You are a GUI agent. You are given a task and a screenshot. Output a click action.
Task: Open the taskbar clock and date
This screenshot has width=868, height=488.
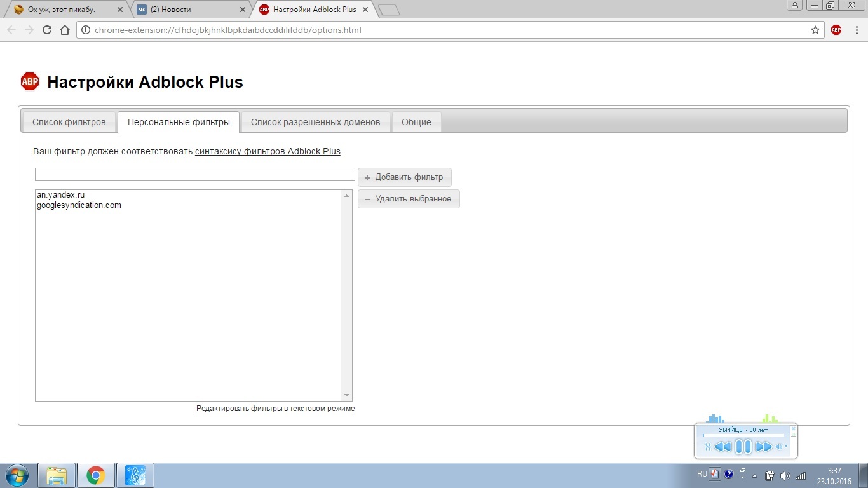coord(834,476)
